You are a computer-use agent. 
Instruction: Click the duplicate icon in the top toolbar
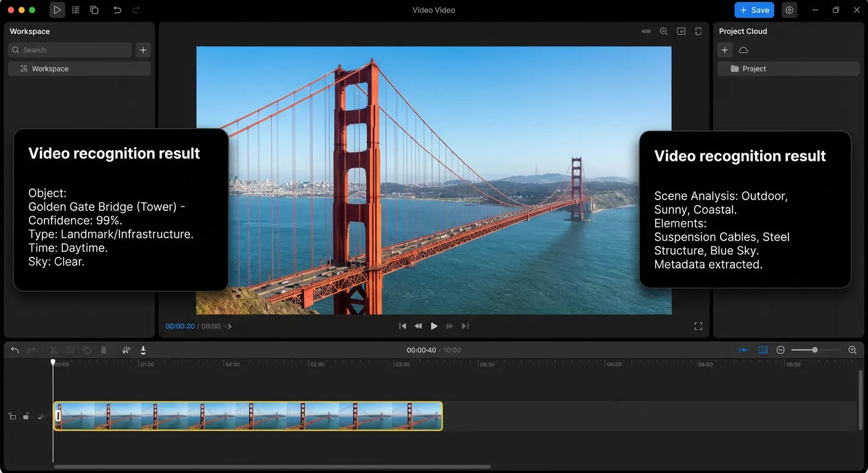click(x=94, y=10)
